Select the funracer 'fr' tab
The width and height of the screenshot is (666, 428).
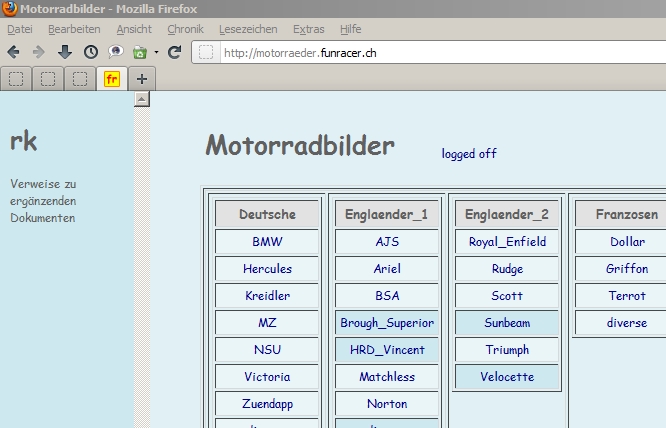click(x=112, y=79)
